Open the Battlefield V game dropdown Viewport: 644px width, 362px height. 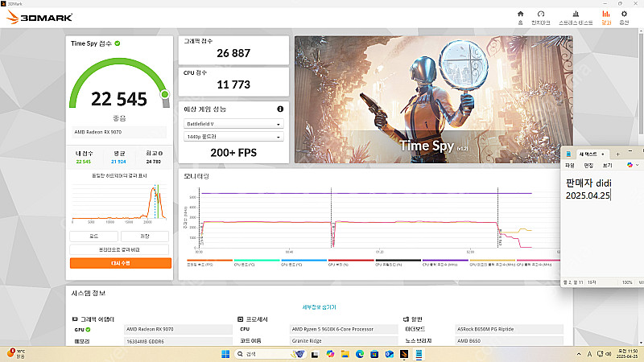click(x=233, y=124)
